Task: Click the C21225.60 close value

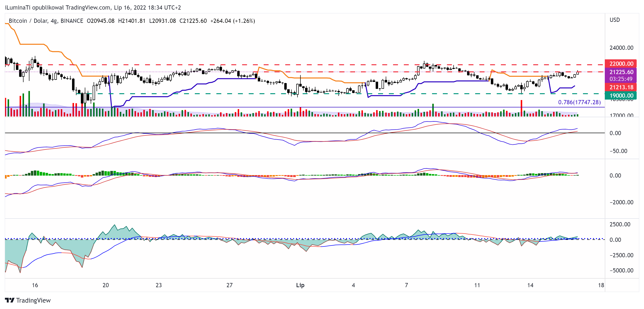Action: 193,21
